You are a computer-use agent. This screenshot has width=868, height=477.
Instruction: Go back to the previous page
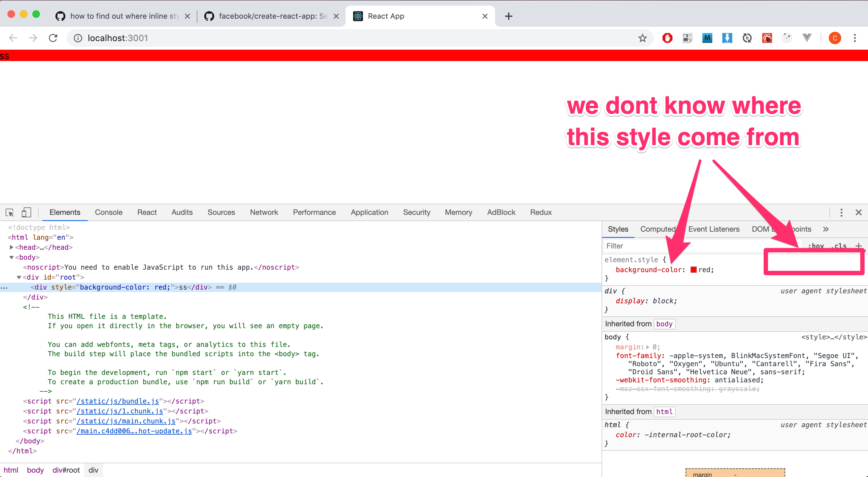coord(13,38)
